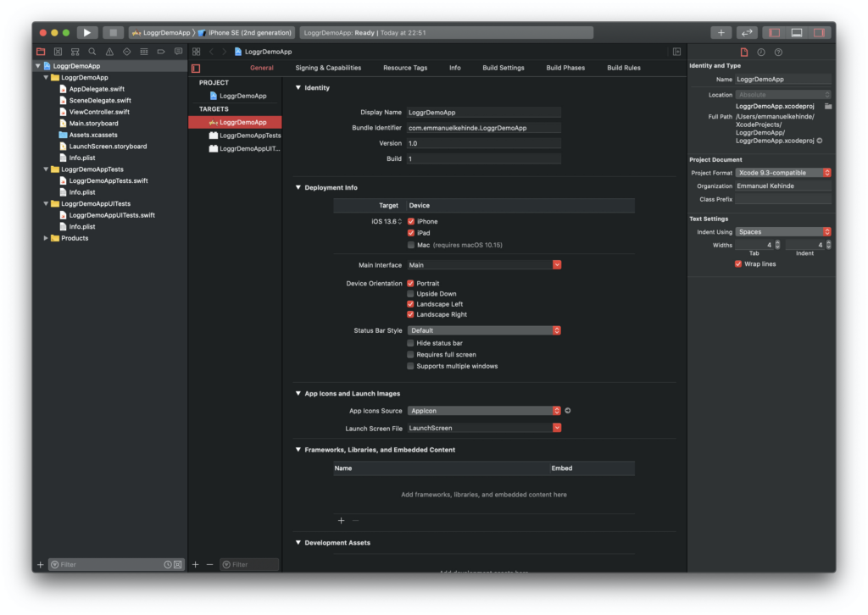This screenshot has width=868, height=615.
Task: Uncheck Landscape Left orientation
Action: pyautogui.click(x=410, y=304)
